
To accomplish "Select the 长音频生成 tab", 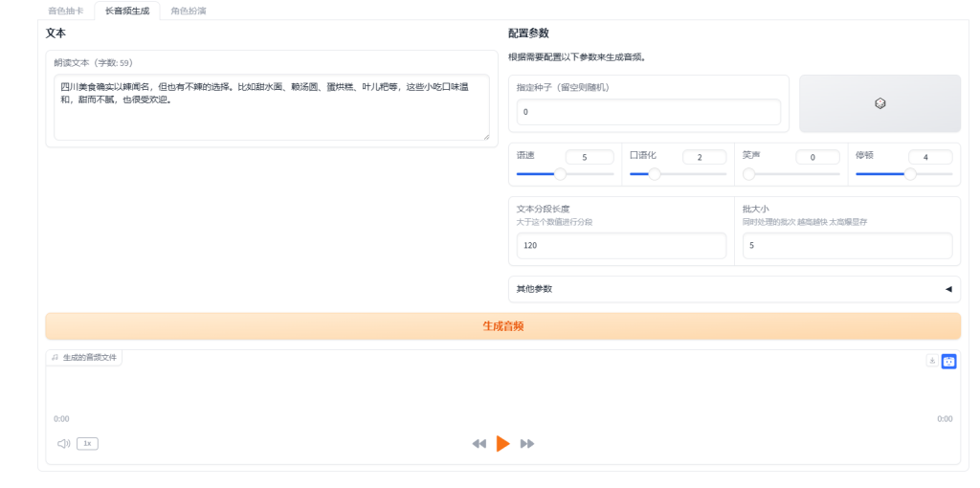I will point(127,11).
